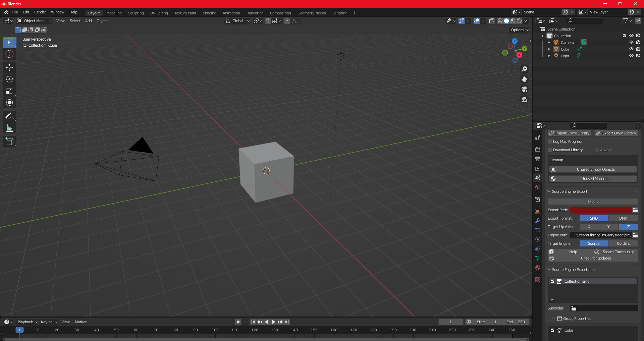This screenshot has width=644, height=341.
Task: Open the Texture properties tab
Action: 538,280
